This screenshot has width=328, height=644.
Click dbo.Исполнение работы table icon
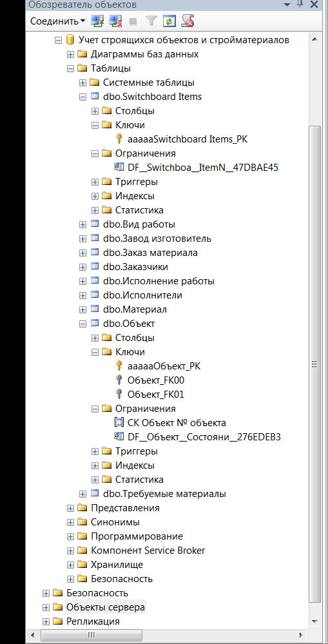click(95, 281)
